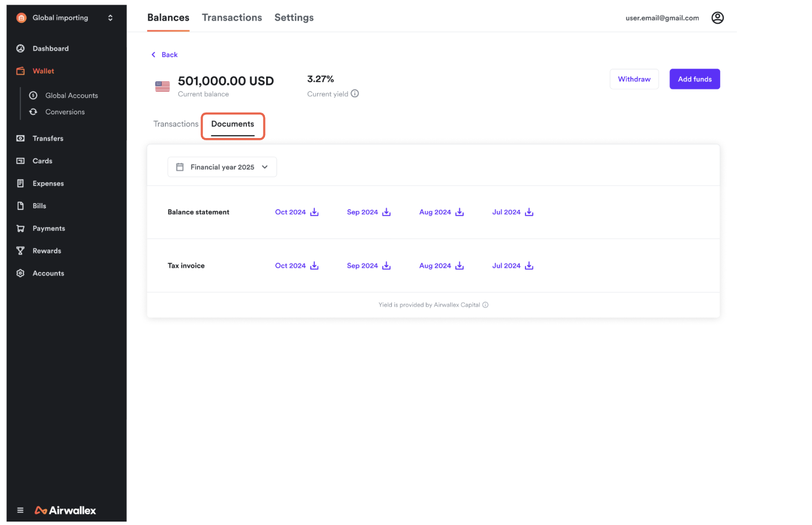The width and height of the screenshot is (812, 525).
Task: Collapse the Wallet sidebar section
Action: [x=43, y=71]
